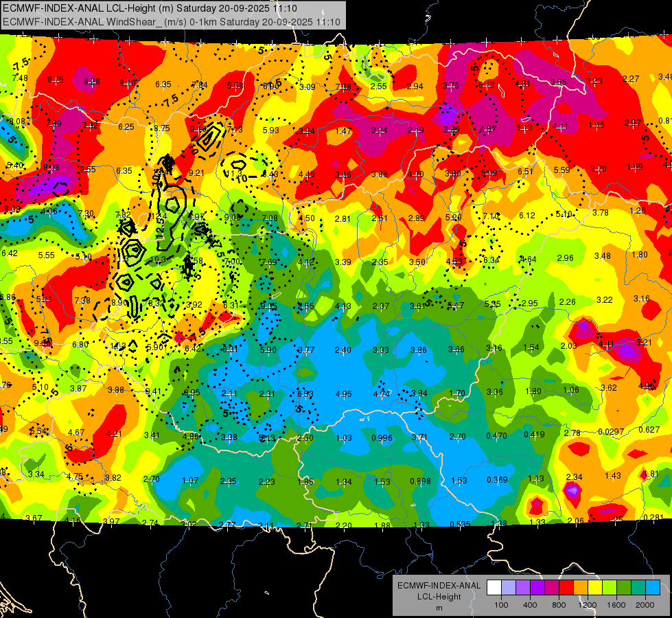Click the legend tick label '100'
The height and width of the screenshot is (618, 672).
tap(501, 605)
